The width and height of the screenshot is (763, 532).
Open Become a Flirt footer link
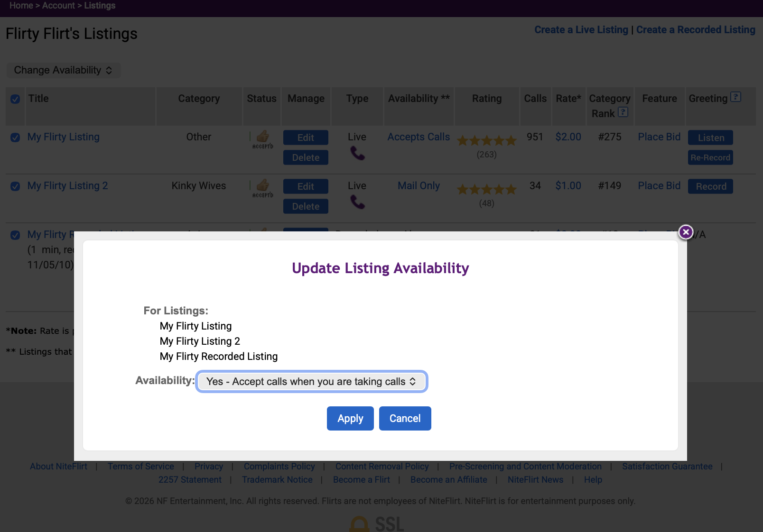pos(362,480)
